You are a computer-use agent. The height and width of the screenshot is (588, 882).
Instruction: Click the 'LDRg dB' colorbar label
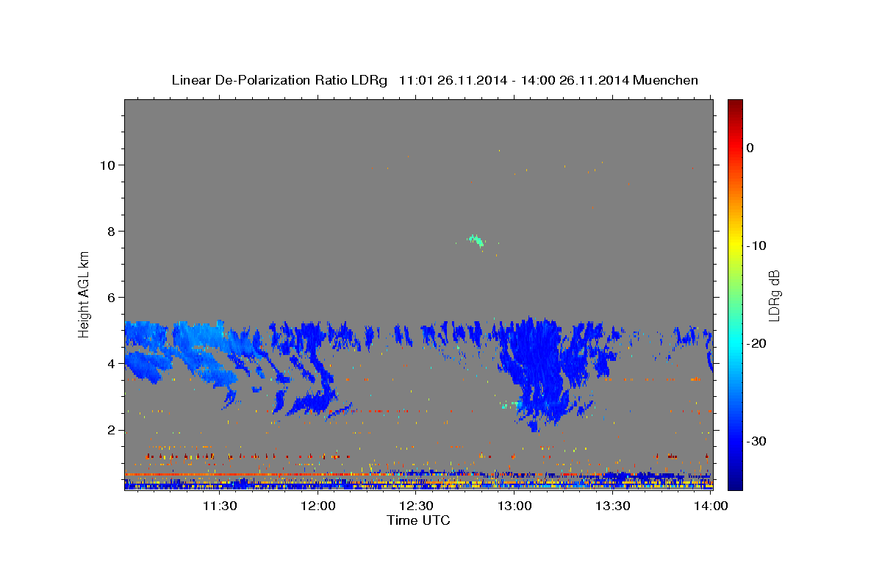coord(773,295)
